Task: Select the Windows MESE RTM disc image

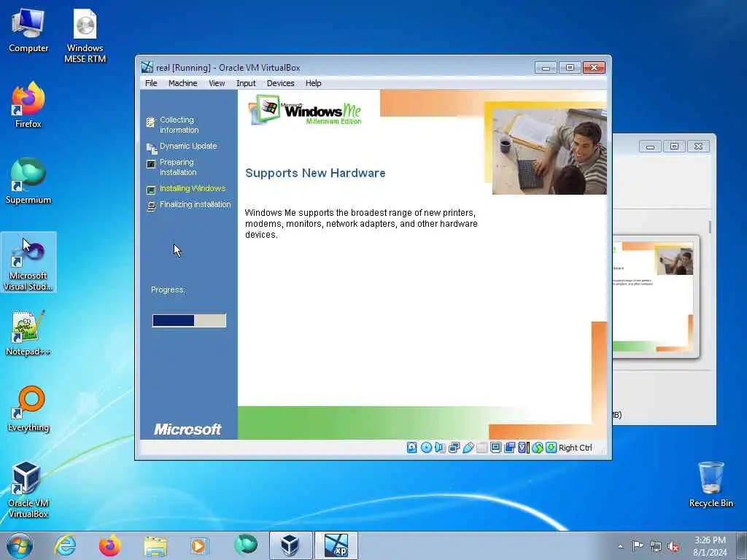Action: coord(85,36)
